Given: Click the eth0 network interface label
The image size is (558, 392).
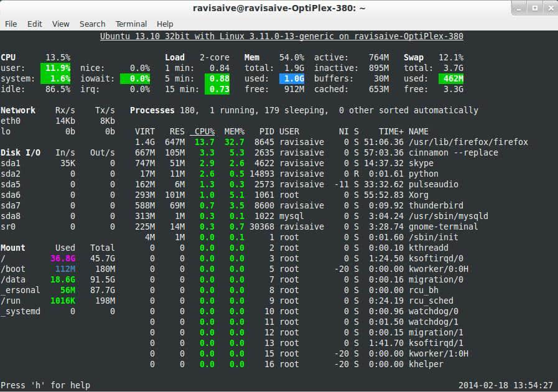Looking at the screenshot, I should coord(11,121).
